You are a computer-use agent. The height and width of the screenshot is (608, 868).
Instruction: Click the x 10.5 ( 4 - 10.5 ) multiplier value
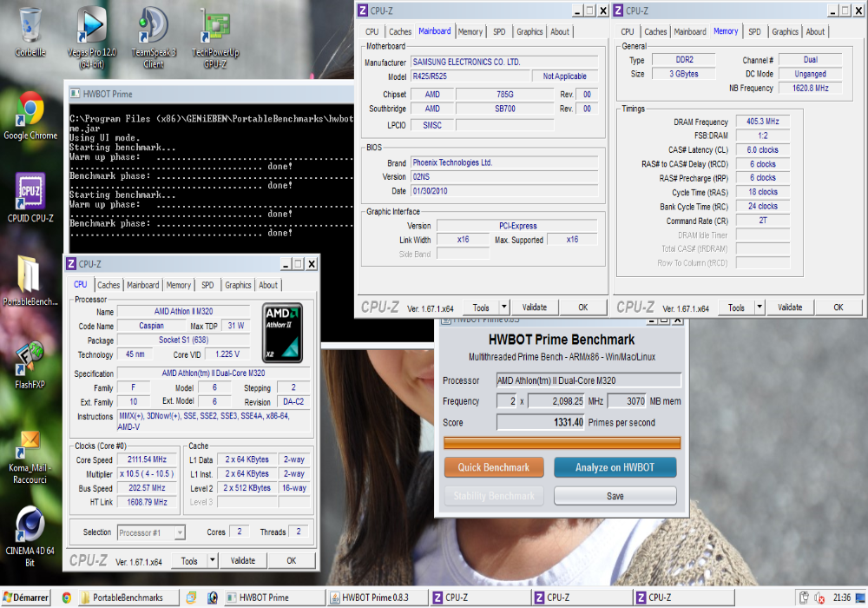coord(148,474)
